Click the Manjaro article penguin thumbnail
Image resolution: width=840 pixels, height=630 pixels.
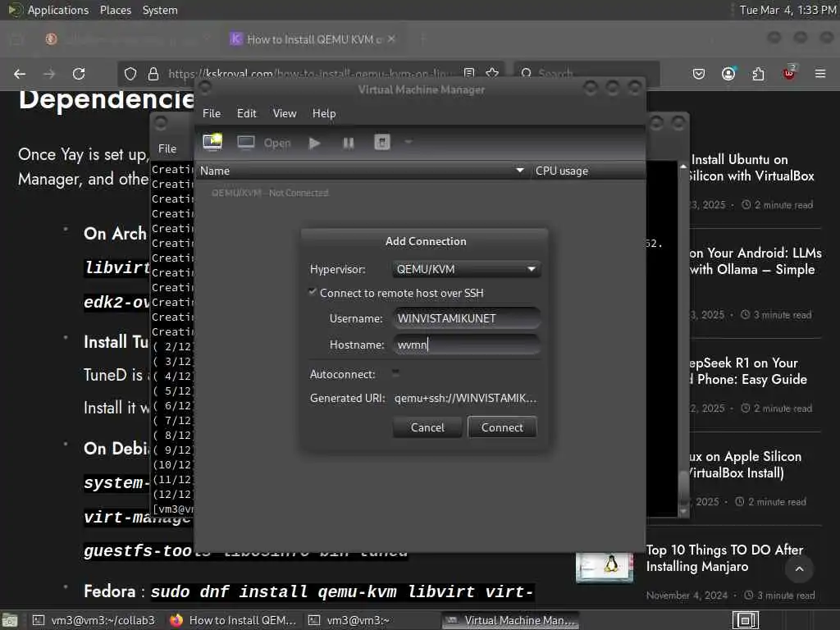[x=605, y=567]
